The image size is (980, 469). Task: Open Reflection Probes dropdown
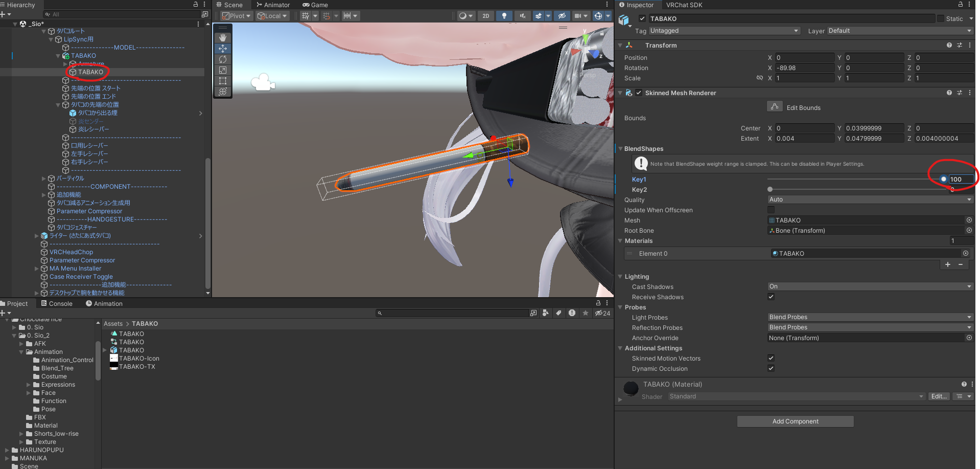[x=870, y=327]
